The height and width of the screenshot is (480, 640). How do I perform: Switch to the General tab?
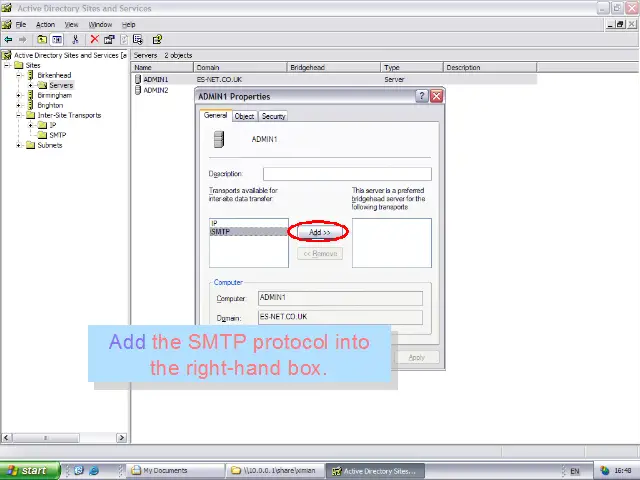coord(216,116)
